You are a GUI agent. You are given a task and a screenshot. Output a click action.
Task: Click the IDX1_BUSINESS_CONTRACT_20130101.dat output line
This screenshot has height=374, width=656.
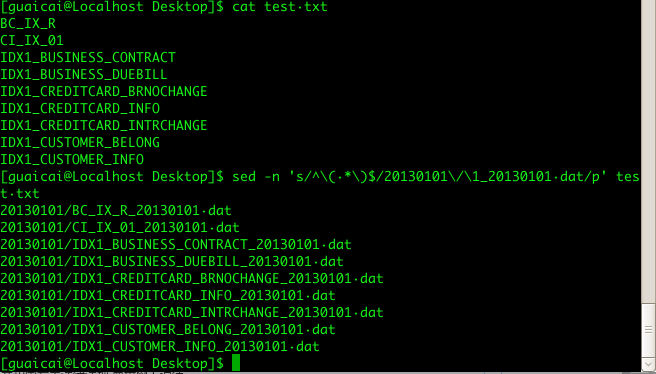tap(176, 244)
